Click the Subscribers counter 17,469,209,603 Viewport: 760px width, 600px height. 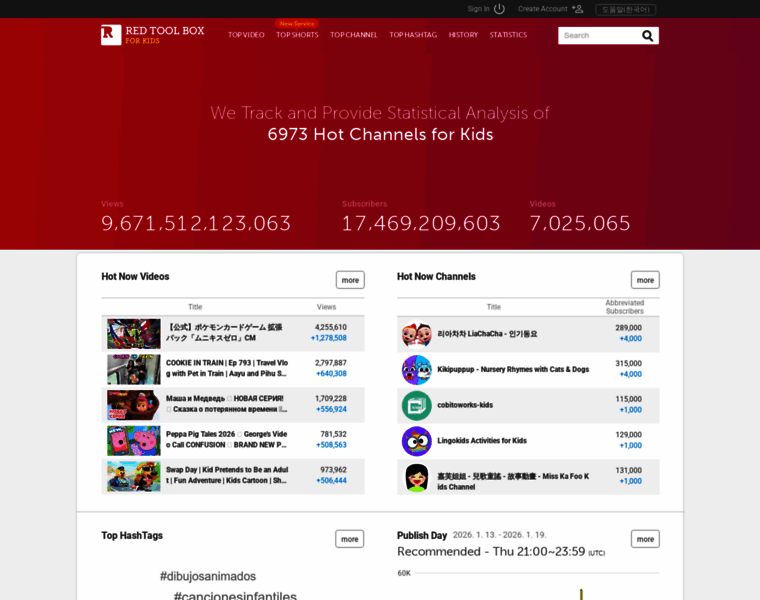coord(421,223)
